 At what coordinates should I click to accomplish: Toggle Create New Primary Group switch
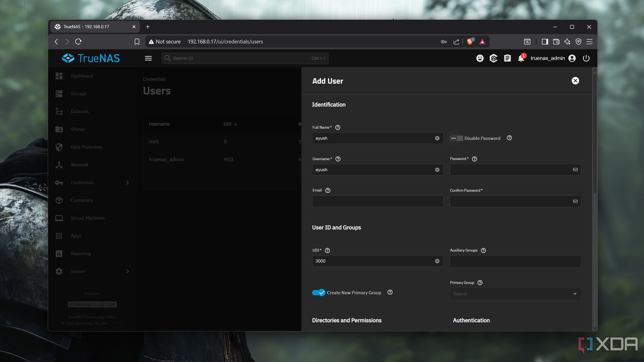pyautogui.click(x=319, y=293)
